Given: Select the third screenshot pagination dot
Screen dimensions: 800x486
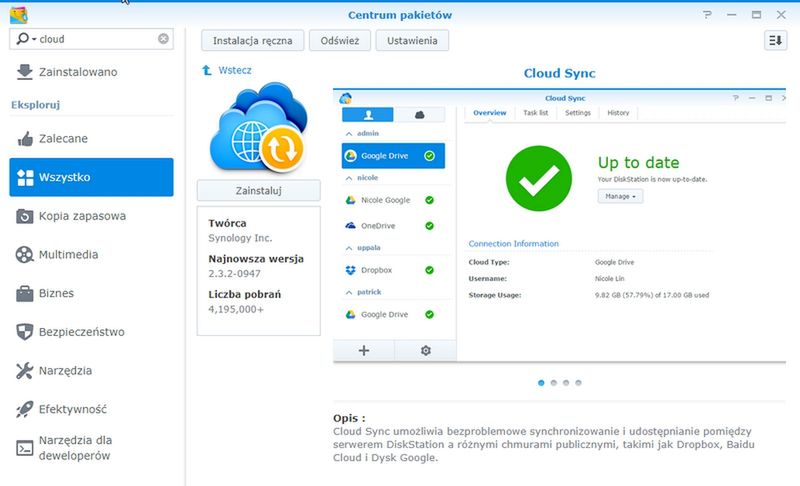Looking at the screenshot, I should (566, 383).
